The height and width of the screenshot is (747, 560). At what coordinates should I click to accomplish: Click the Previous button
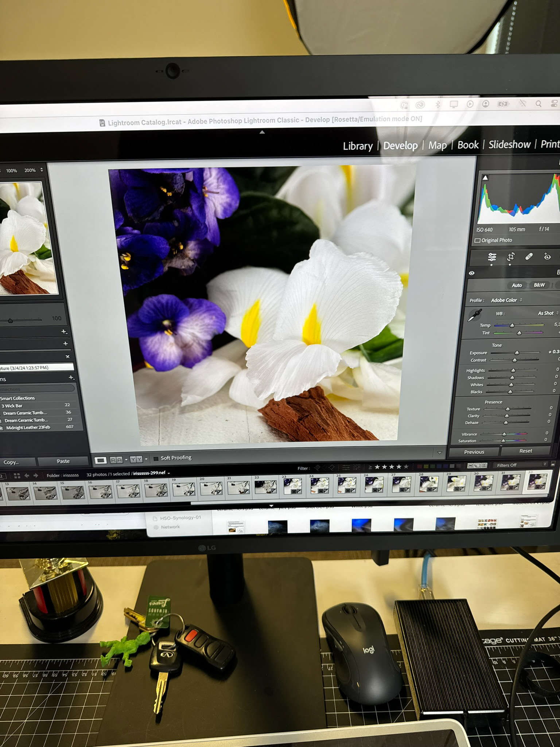474,452
